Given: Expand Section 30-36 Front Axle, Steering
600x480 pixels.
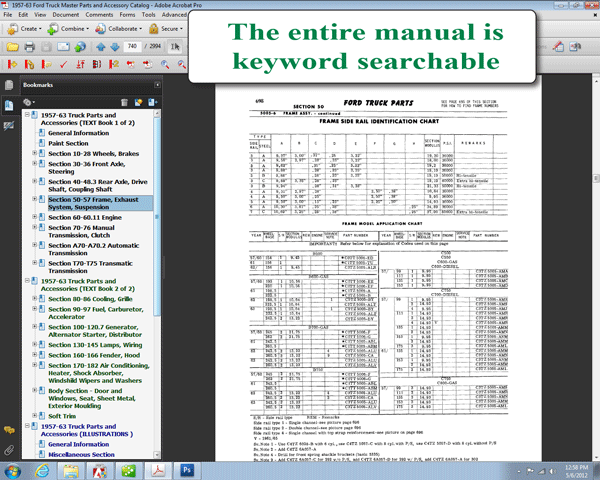Looking at the screenshot, I should [34, 163].
